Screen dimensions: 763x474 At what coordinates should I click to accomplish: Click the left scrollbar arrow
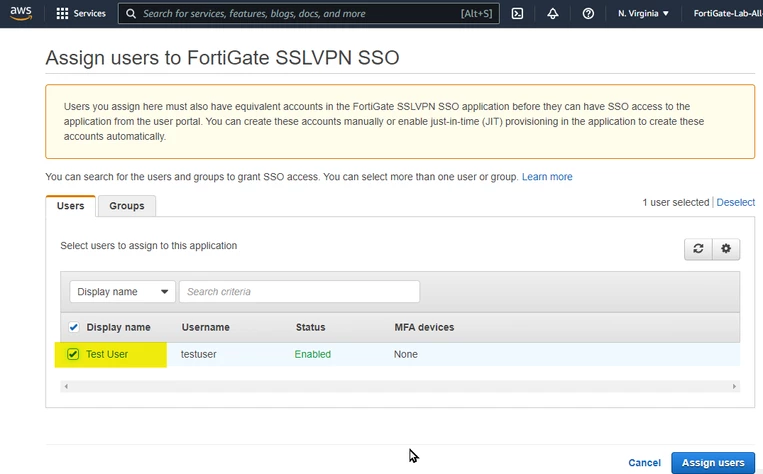pyautogui.click(x=66, y=386)
